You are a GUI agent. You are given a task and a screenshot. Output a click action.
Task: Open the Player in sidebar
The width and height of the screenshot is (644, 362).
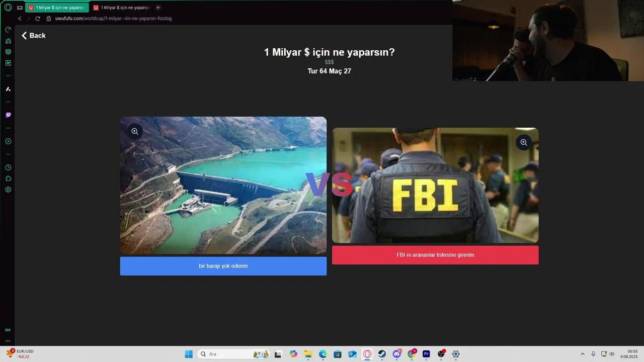pyautogui.click(x=8, y=141)
